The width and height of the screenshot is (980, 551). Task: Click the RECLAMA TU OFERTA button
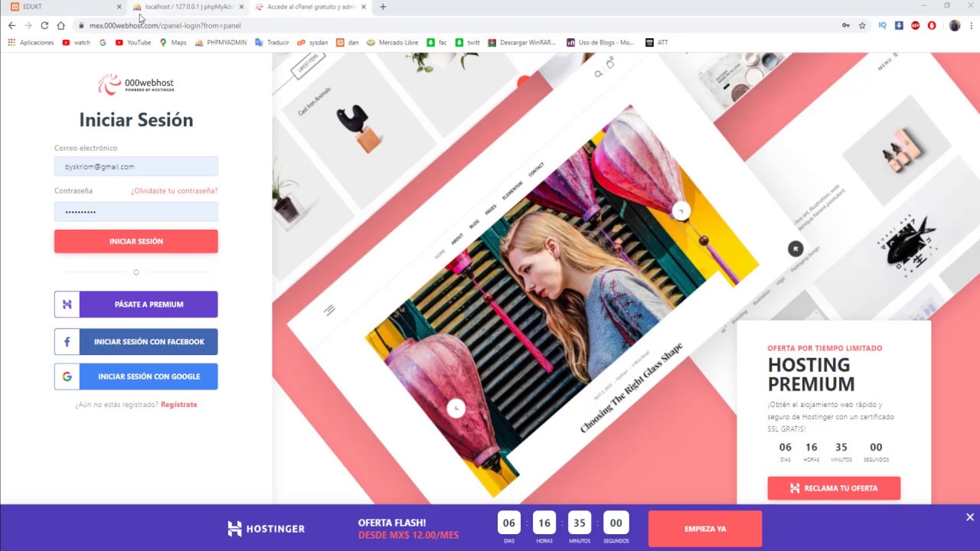pos(834,487)
